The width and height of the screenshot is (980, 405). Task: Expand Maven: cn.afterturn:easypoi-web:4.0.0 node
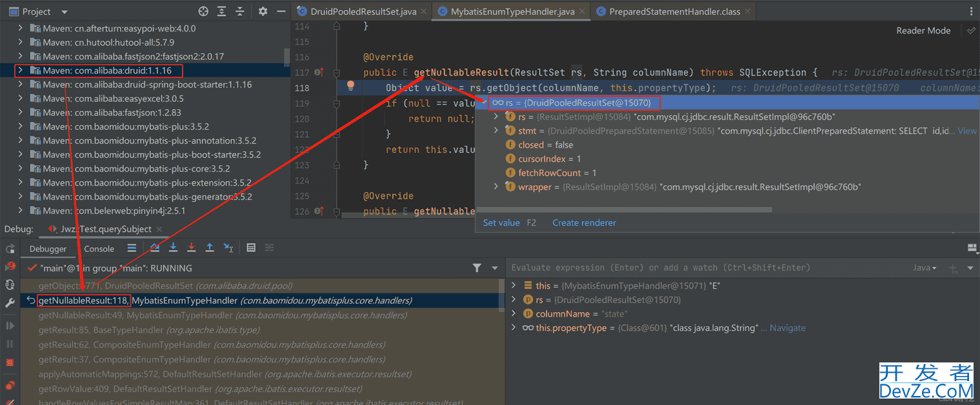[20, 28]
